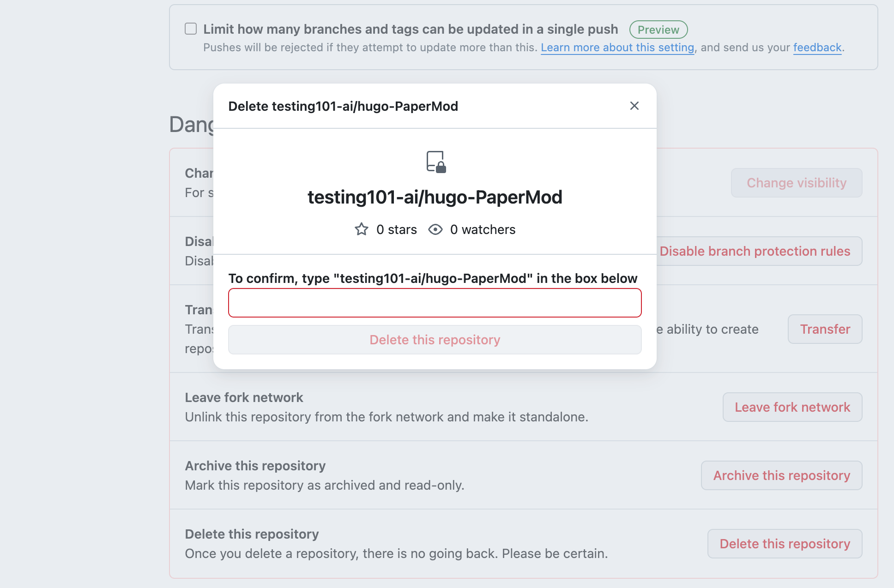Click the "0 stars" count text
Image resolution: width=894 pixels, height=588 pixels.
coord(396,229)
